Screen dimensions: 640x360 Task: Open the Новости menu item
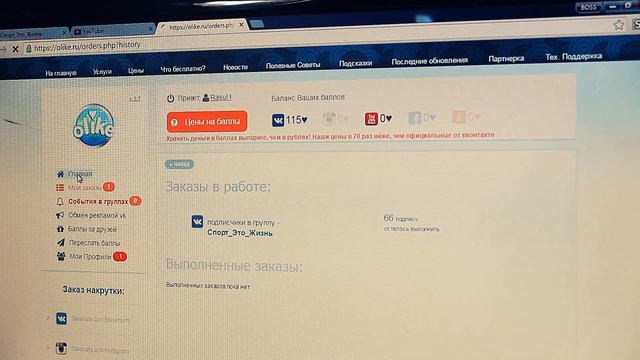pos(236,67)
